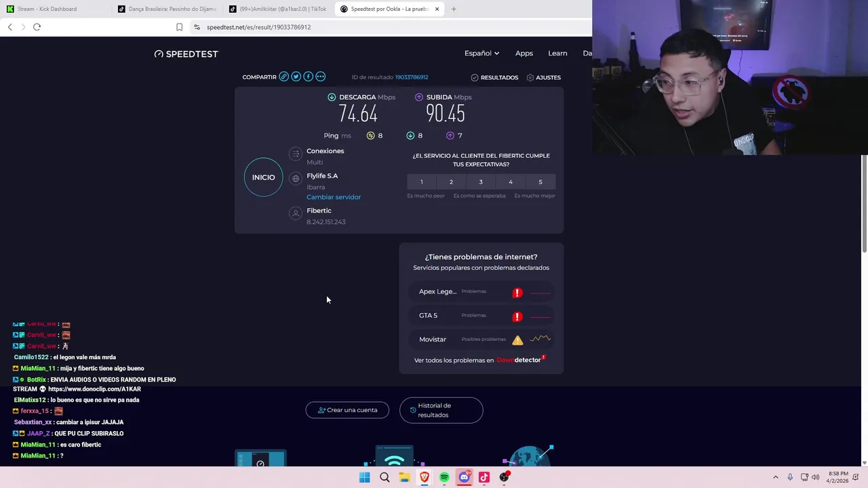
Task: Open TikTok app from taskbar
Action: click(x=484, y=477)
